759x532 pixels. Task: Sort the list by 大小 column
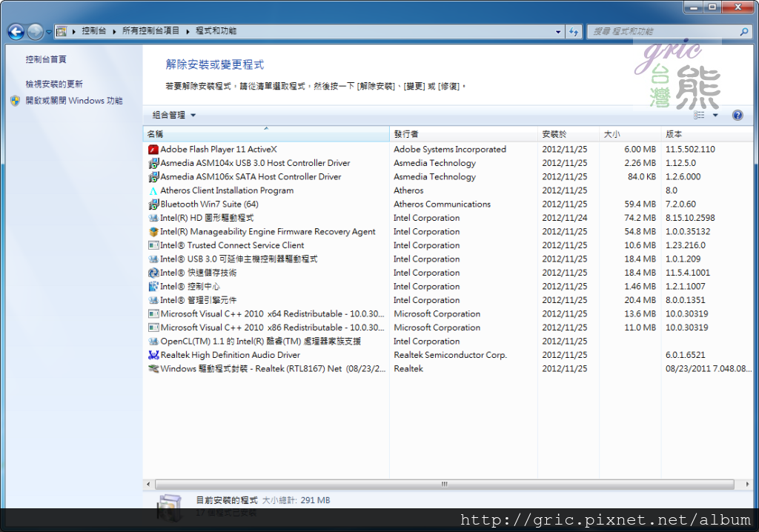[630, 134]
